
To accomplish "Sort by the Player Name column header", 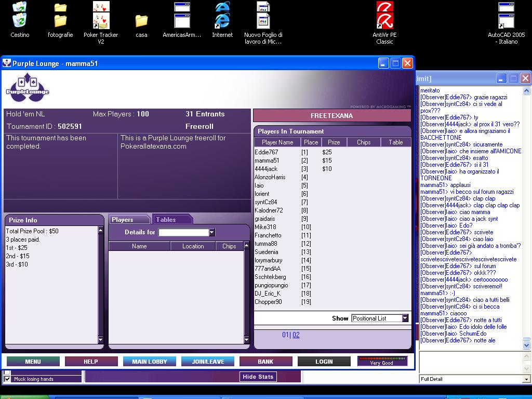I will [277, 142].
